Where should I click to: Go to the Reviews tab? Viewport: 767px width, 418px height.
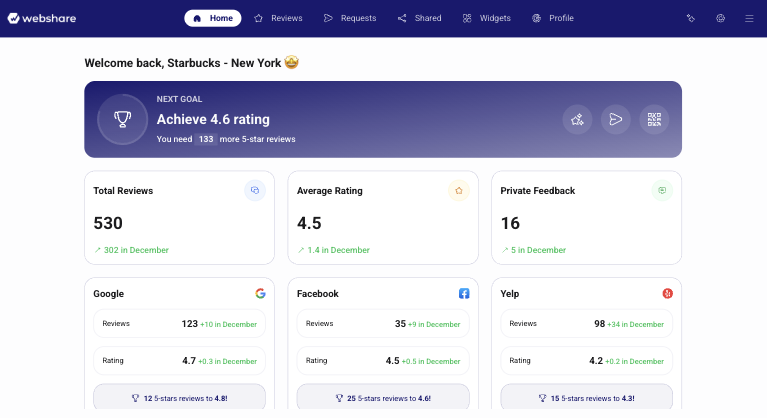coord(278,18)
